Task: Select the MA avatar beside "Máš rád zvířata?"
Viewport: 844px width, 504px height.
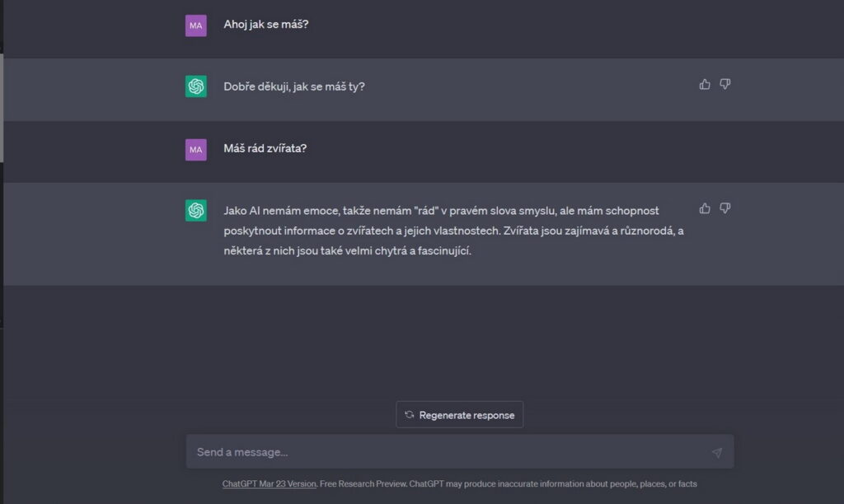Action: [196, 149]
